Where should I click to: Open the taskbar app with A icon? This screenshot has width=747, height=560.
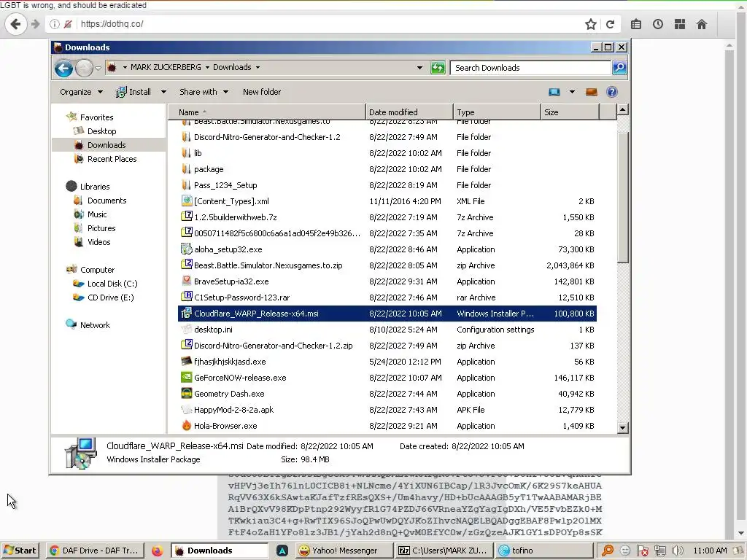pos(282,551)
